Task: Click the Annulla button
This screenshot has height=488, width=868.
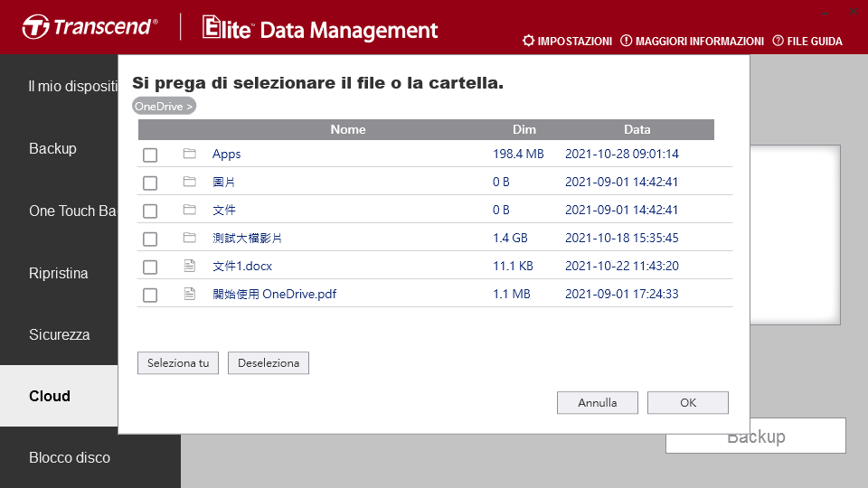Action: pyautogui.click(x=598, y=403)
